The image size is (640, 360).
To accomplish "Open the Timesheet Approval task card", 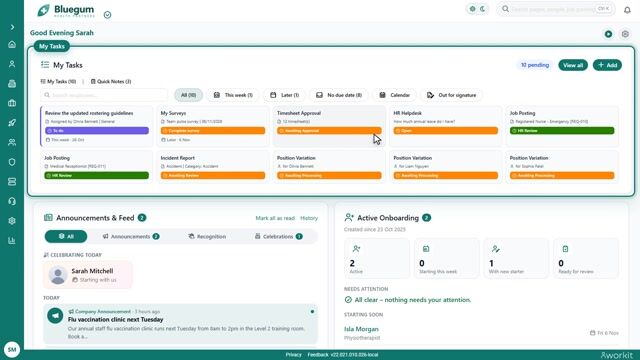I will tap(329, 126).
